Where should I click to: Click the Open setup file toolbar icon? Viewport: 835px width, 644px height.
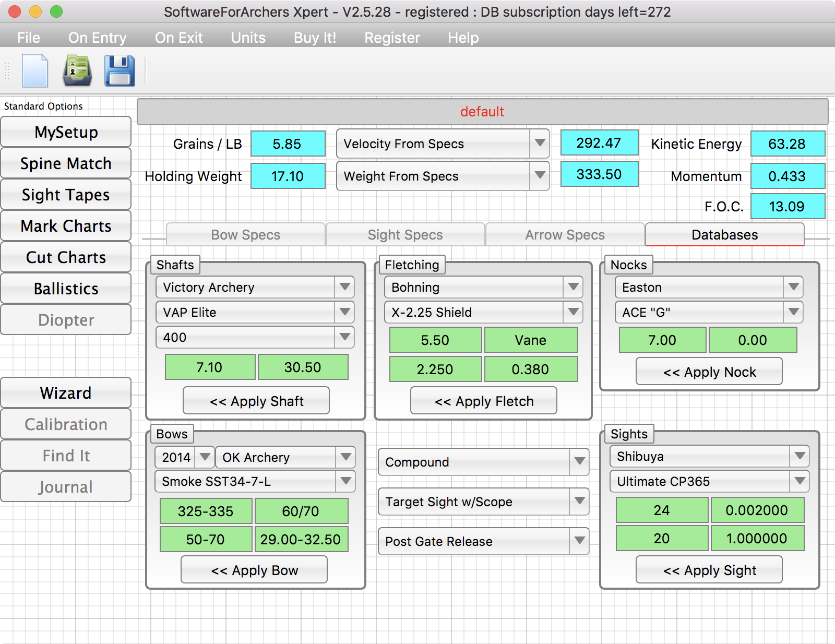(77, 70)
